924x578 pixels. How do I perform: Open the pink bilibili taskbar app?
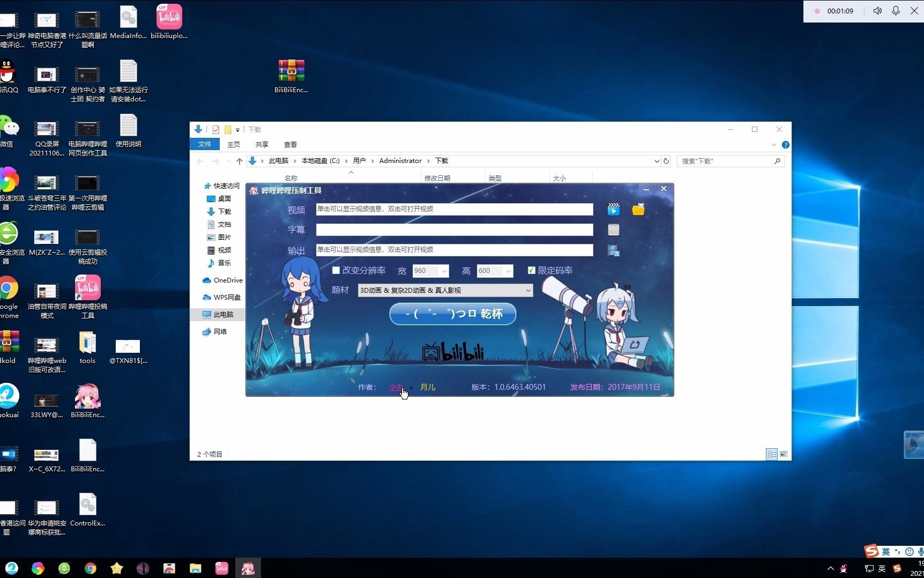pyautogui.click(x=222, y=568)
